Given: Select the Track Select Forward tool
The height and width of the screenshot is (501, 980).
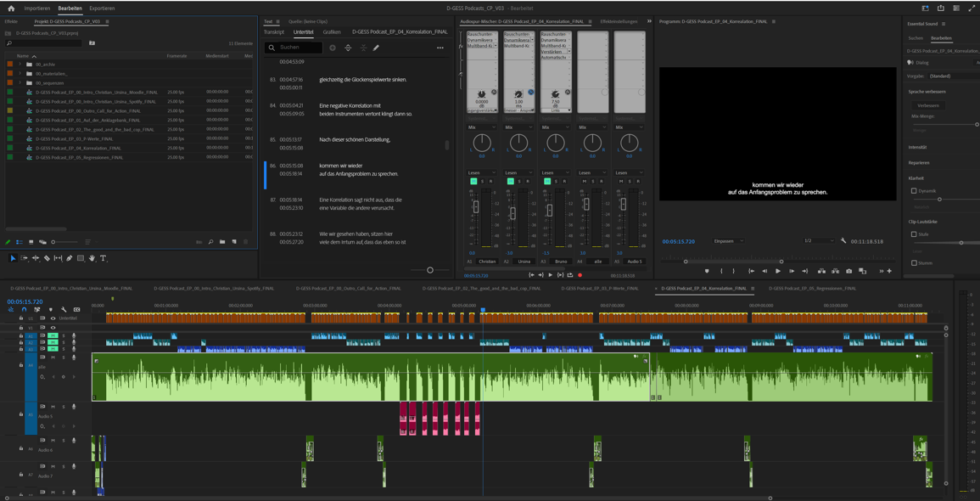Looking at the screenshot, I should (24, 257).
